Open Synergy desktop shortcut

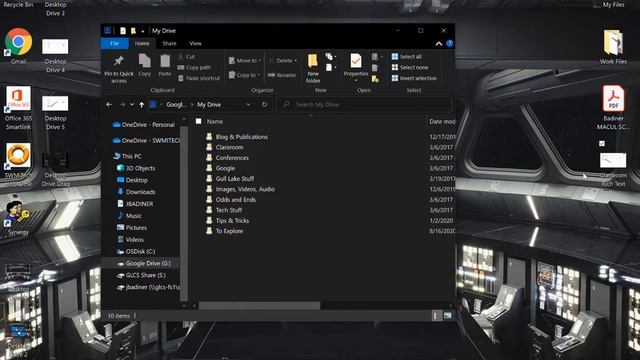(x=18, y=218)
